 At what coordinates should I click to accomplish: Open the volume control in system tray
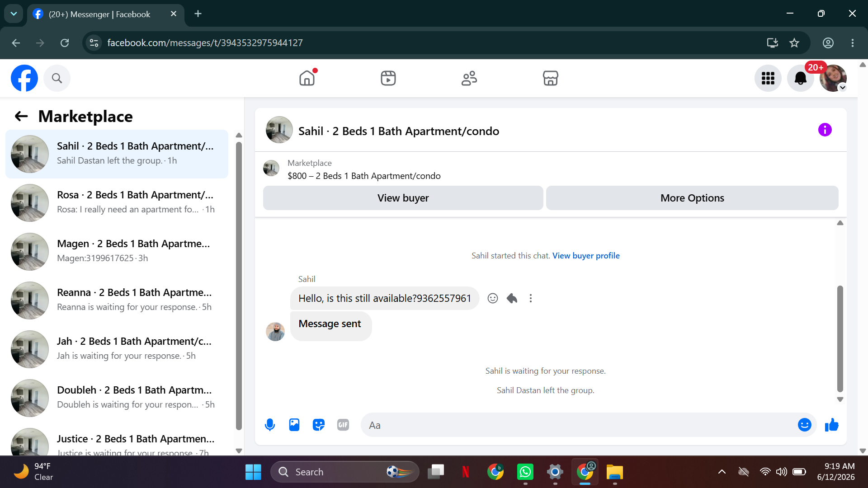781,472
